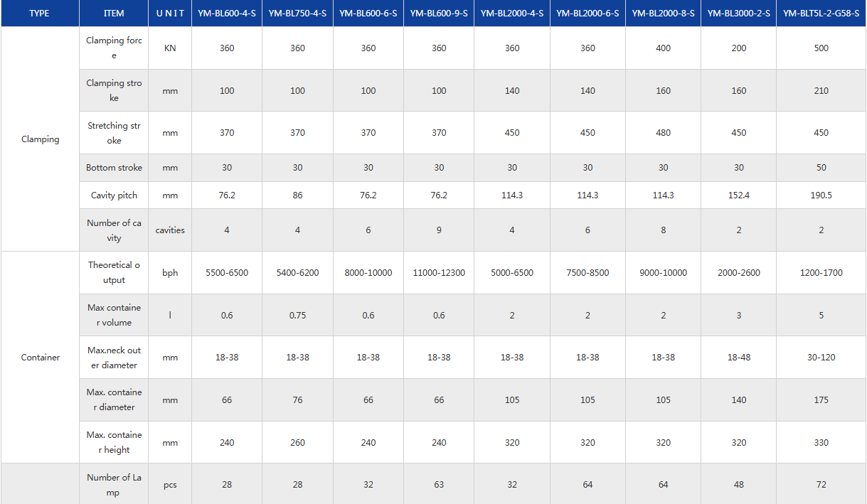
Task: Click the 11000-12300 theoretical output value
Action: 439,273
